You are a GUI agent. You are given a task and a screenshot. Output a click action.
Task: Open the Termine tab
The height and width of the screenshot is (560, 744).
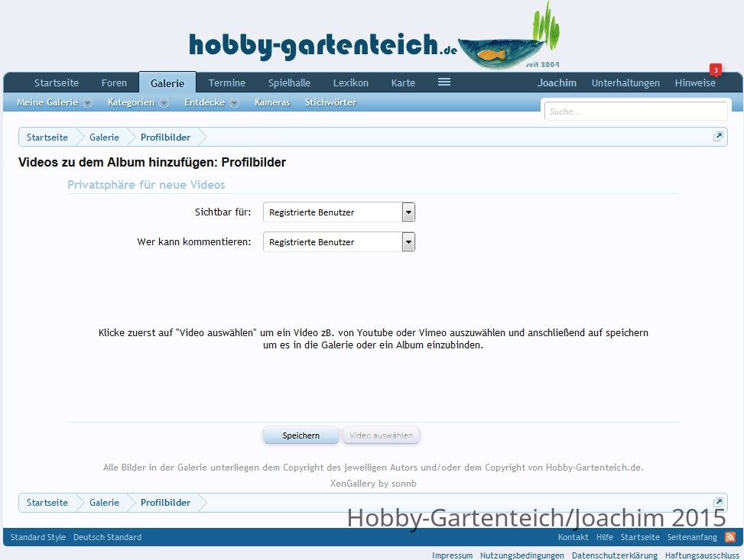point(227,83)
